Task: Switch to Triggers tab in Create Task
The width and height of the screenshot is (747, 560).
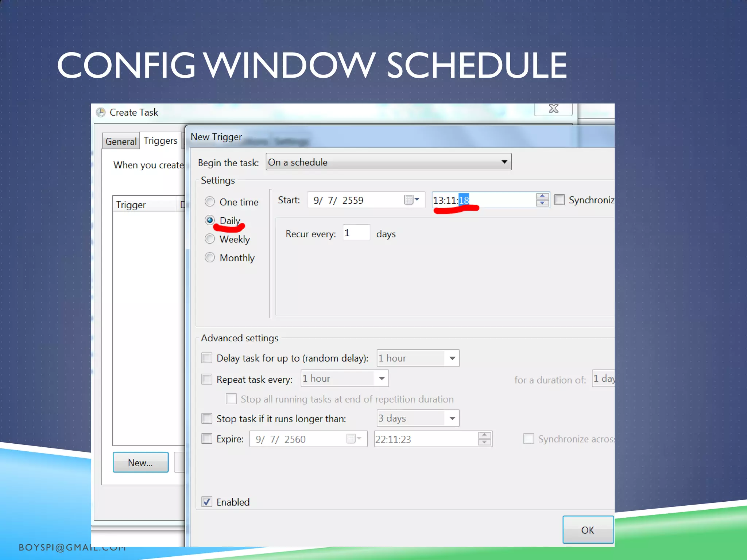Action: point(160,140)
